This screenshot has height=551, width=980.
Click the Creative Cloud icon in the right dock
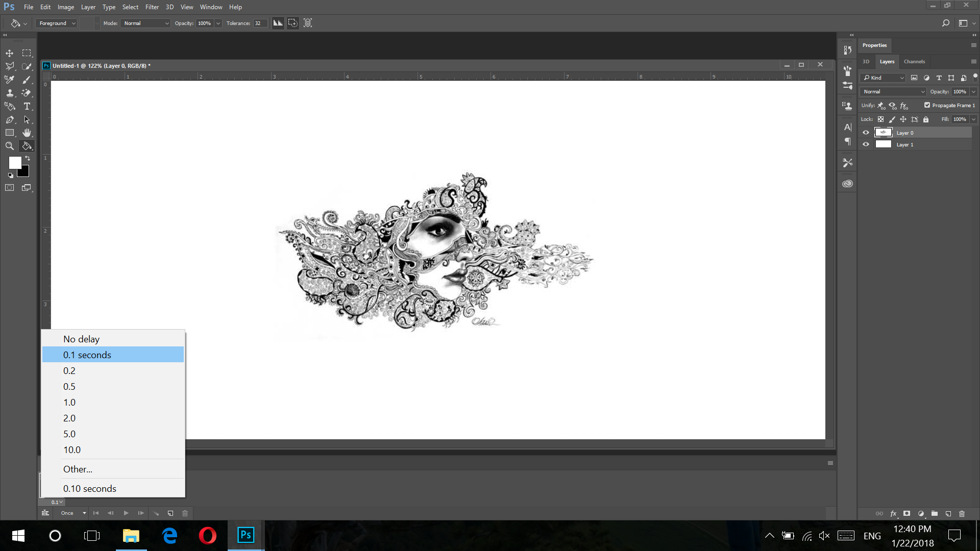(x=847, y=183)
